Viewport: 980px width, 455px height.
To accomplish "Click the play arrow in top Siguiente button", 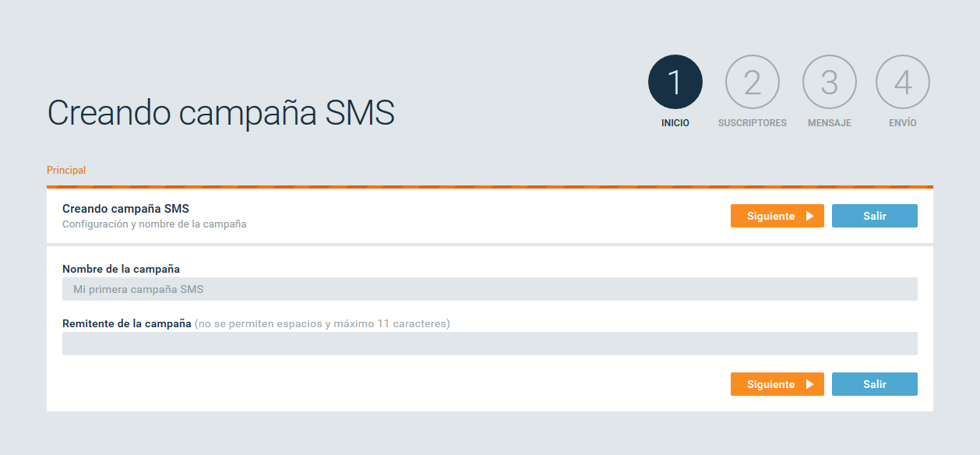I will click(809, 216).
